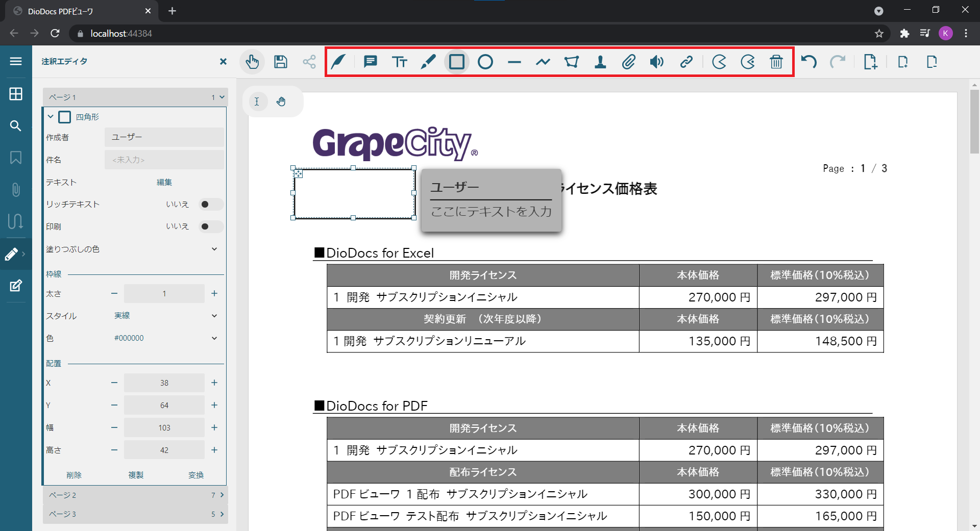Viewport: 980px width, 531px height.
Task: Click the 複製 button
Action: point(136,475)
